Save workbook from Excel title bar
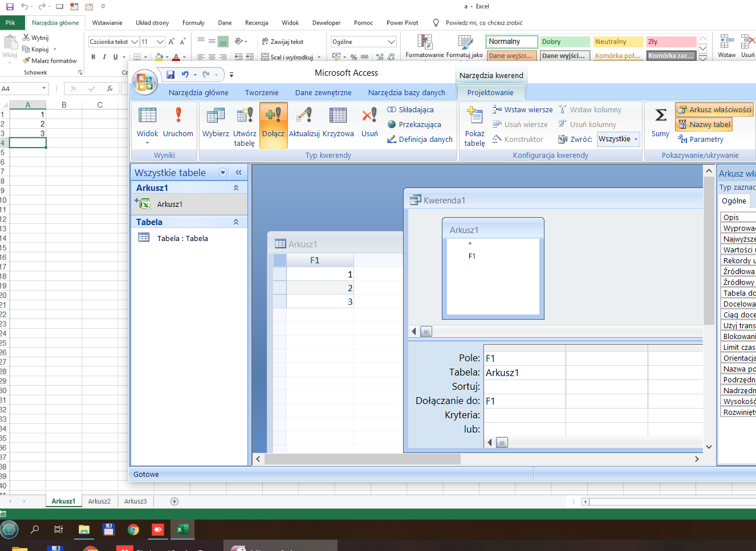This screenshot has height=551, width=756. (x=10, y=6)
